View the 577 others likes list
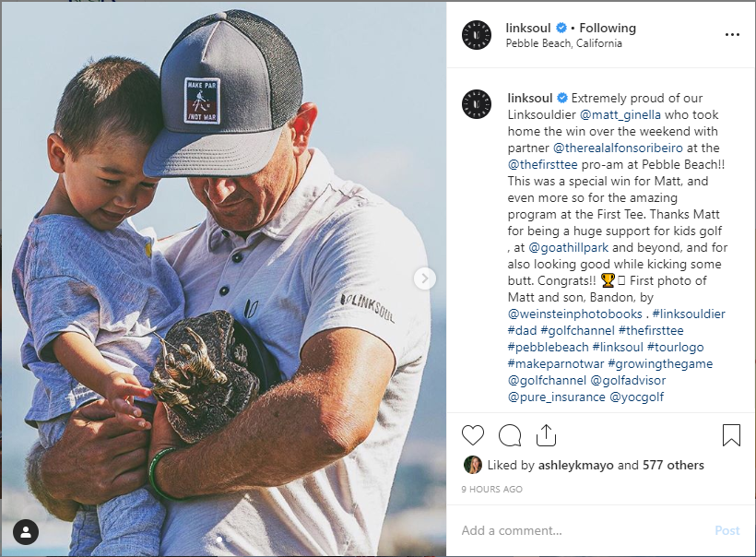The height and width of the screenshot is (557, 756). click(x=673, y=466)
